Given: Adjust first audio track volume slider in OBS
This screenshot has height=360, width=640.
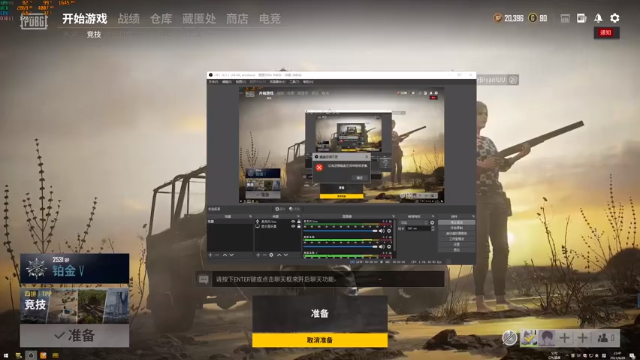Looking at the screenshot, I should pyautogui.click(x=340, y=231).
